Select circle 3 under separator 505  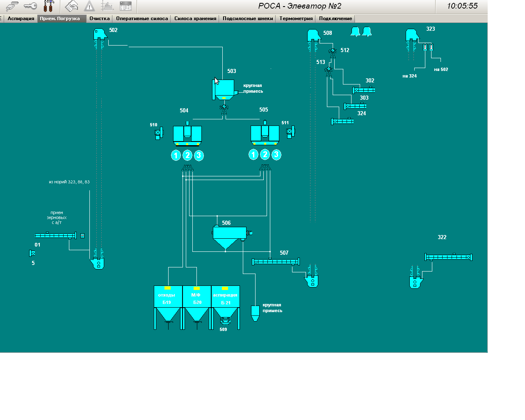point(276,155)
